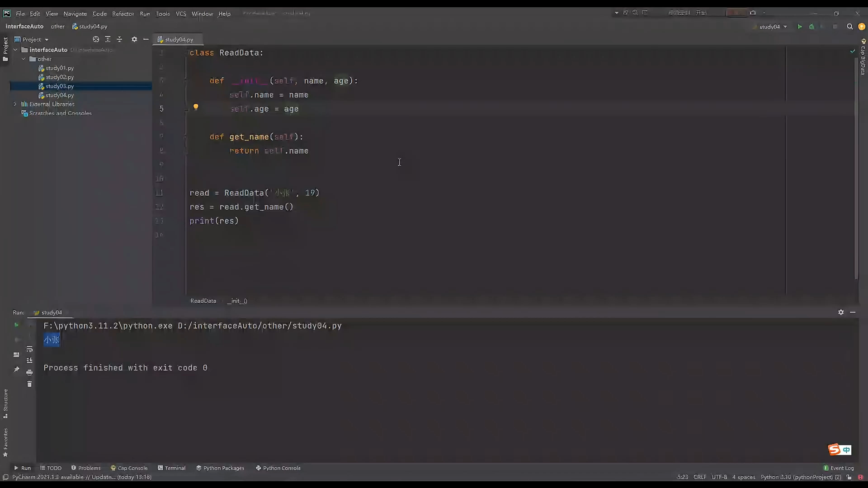Rerun study04 from Run panel toolbar

click(17, 325)
